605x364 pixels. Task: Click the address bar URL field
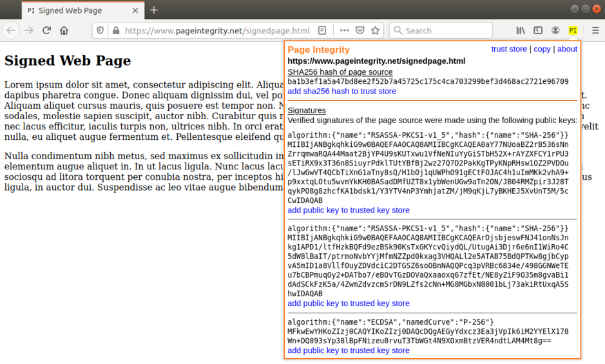217,30
